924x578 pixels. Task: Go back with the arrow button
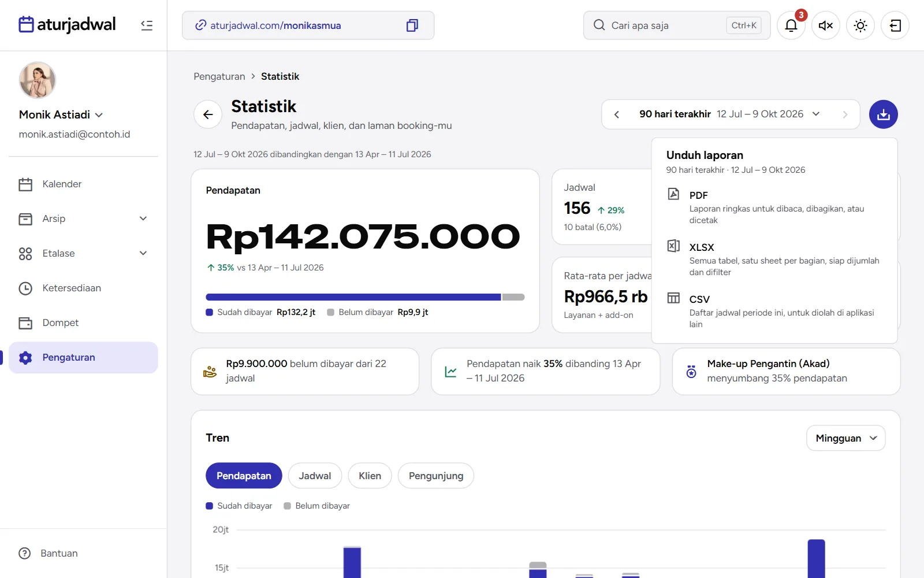208,114
